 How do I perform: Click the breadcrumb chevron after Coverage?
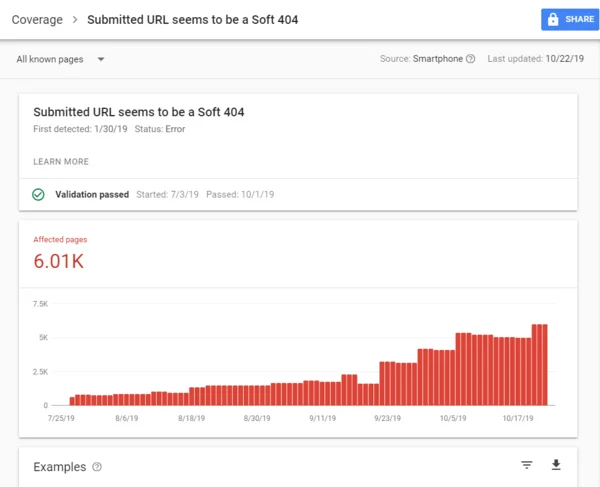[74, 19]
